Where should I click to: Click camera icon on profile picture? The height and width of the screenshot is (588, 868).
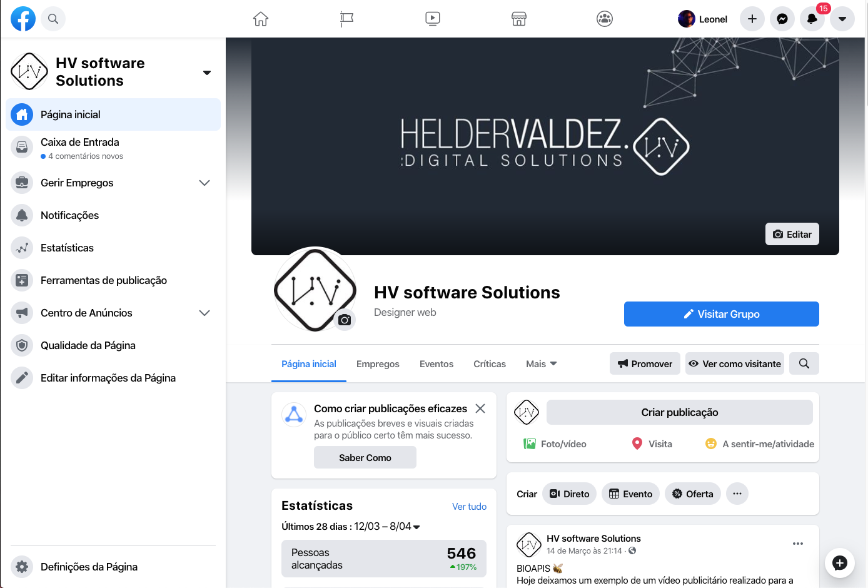[x=345, y=320]
